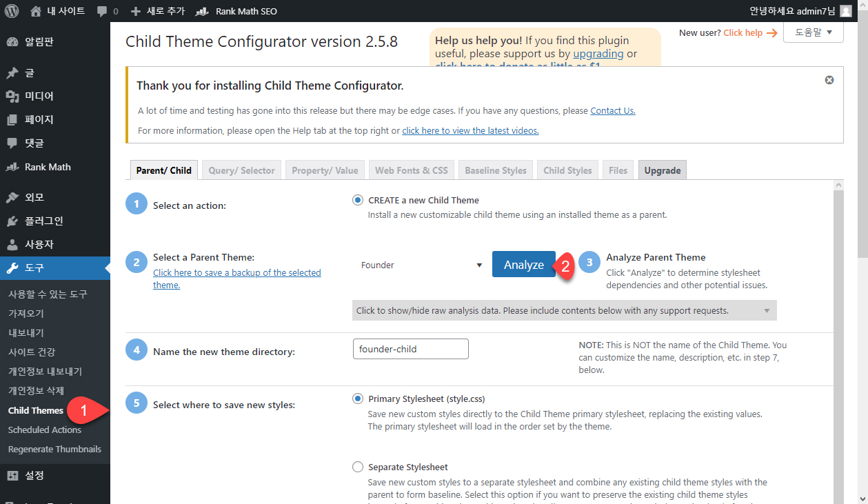
Task: Click the New user Click help link
Action: point(749,32)
